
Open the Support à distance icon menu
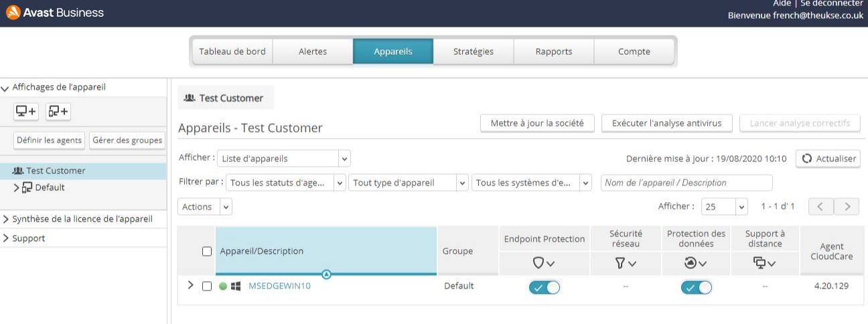[x=765, y=263]
